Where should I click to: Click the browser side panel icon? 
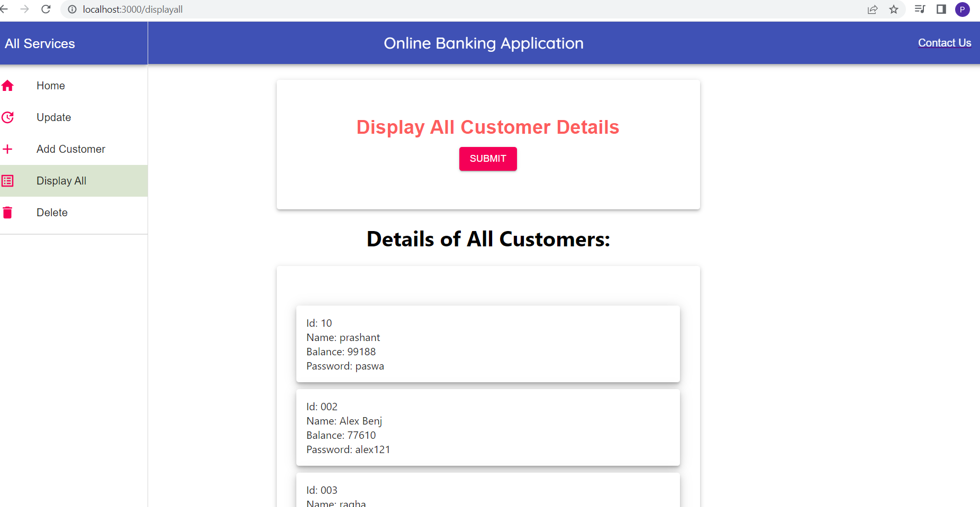point(941,9)
